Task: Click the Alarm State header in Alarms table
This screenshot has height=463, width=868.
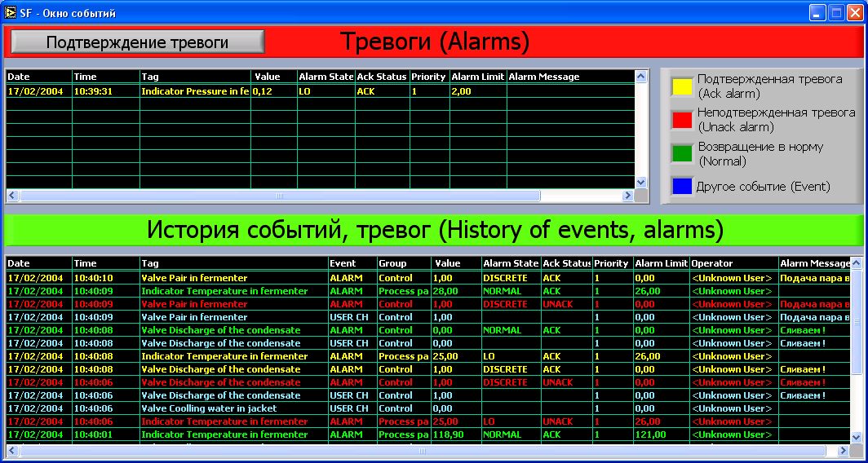Action: (x=325, y=77)
